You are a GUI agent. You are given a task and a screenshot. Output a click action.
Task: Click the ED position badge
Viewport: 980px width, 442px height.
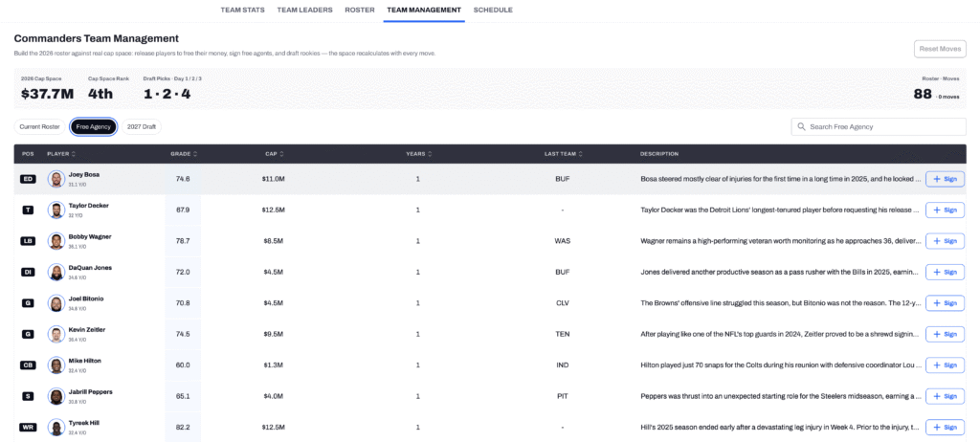point(28,179)
